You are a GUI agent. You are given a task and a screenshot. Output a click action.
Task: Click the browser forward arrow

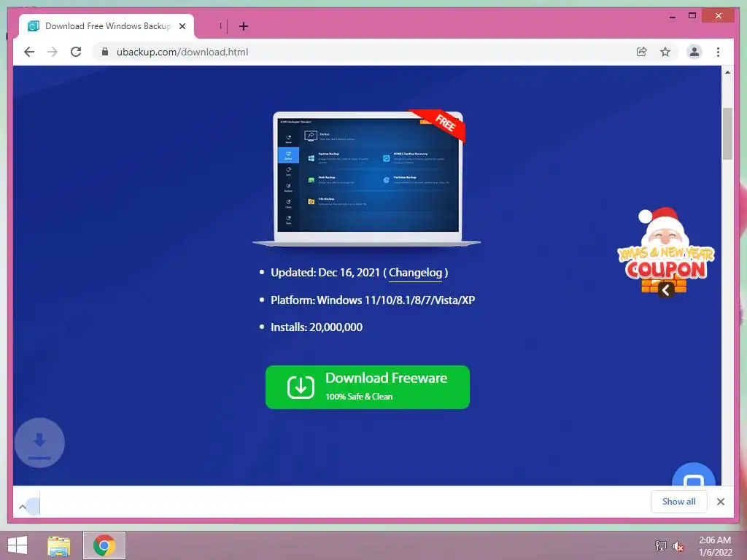click(53, 52)
